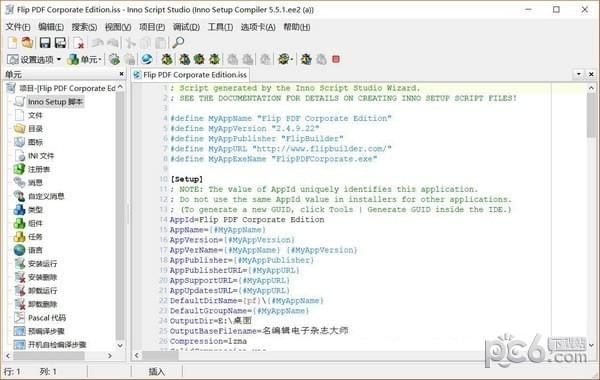Click the New file toolbar icon

pyautogui.click(x=12, y=42)
